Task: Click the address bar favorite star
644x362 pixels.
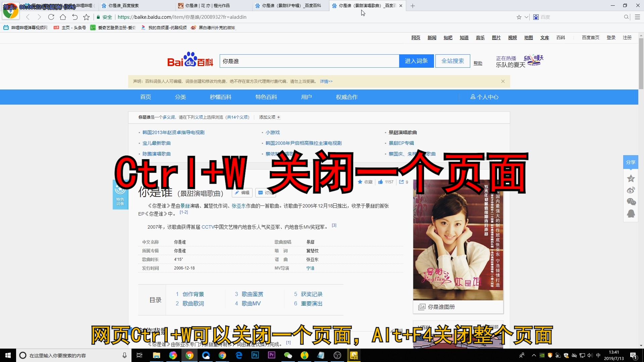Action: click(519, 17)
